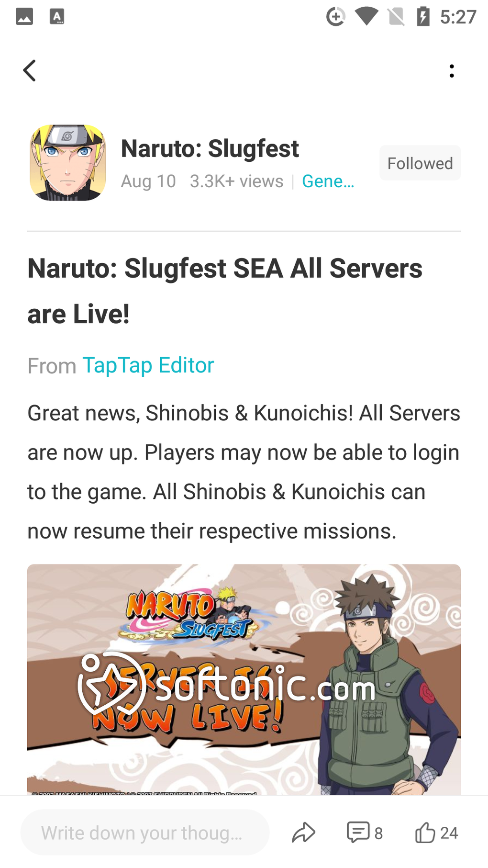Tap the post headline about SEA servers
The image size is (488, 868).
[x=225, y=291]
